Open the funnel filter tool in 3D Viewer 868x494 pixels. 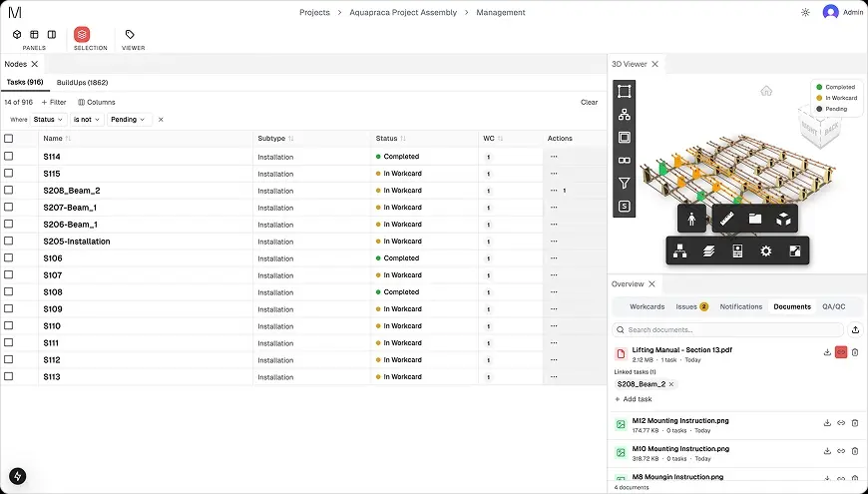point(625,184)
